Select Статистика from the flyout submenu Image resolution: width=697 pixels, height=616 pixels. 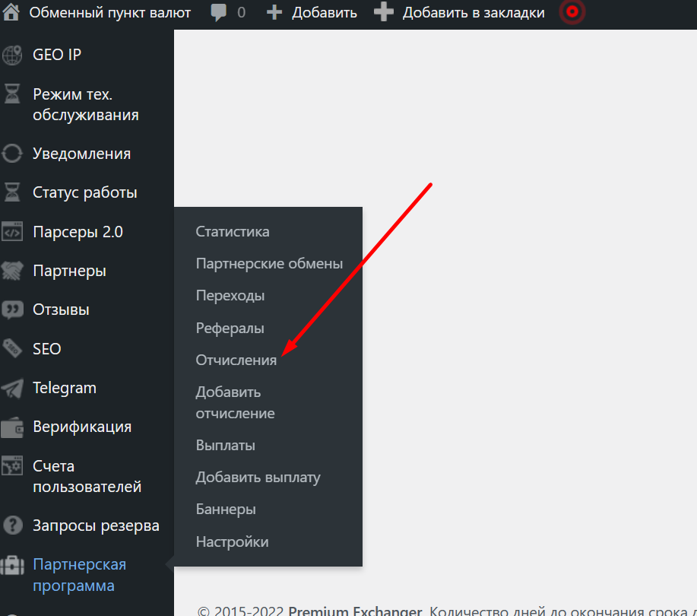pyautogui.click(x=233, y=231)
